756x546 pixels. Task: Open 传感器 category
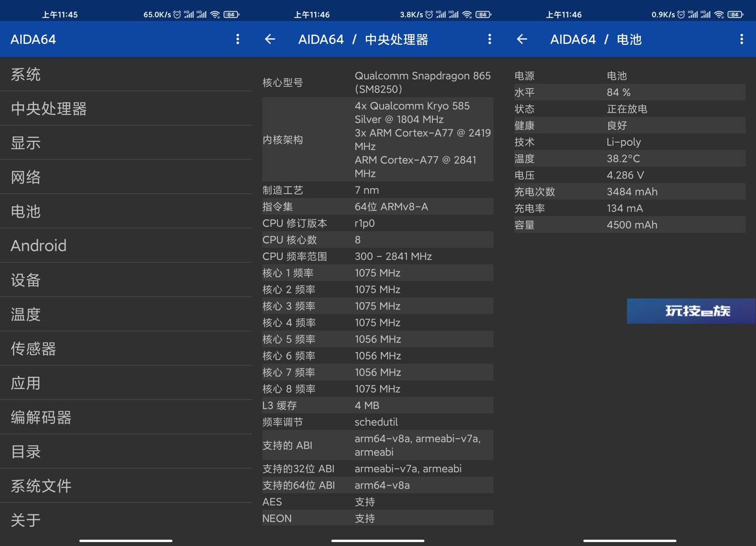tap(126, 349)
